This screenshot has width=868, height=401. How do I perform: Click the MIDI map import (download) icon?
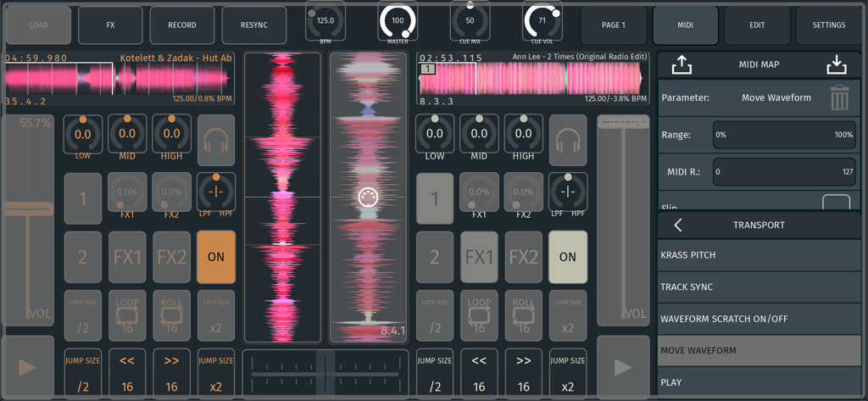point(837,64)
